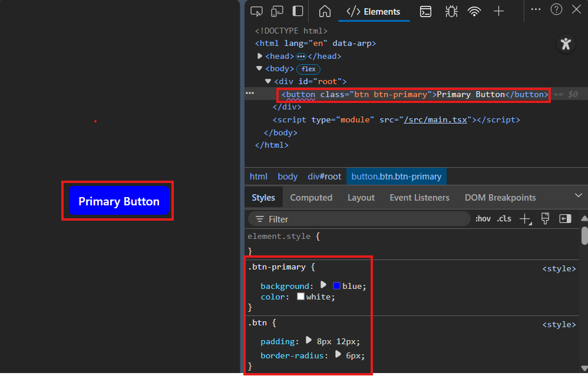Screen dimensions: 588x376
Task: Select the Styles tab
Action: [x=263, y=197]
